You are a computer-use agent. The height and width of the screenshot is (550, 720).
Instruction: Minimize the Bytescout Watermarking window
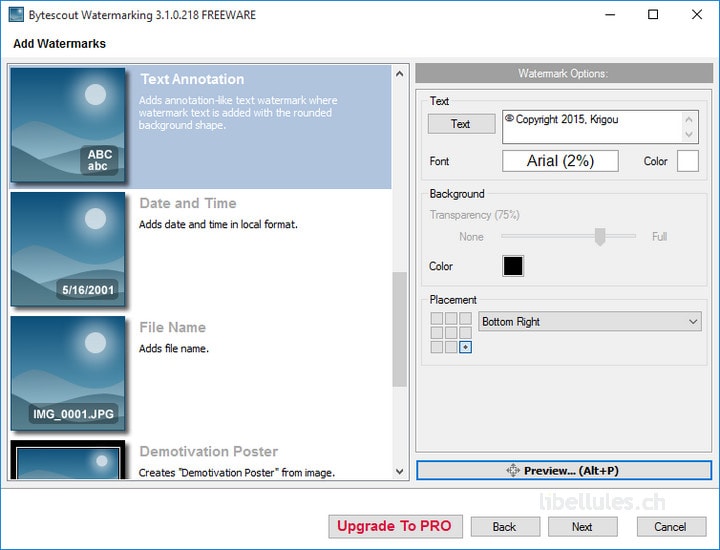coord(610,15)
